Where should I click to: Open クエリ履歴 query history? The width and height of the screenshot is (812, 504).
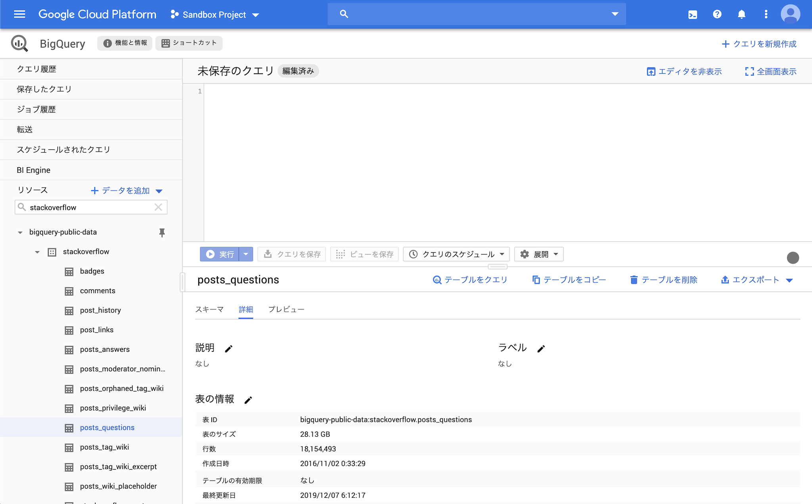pyautogui.click(x=91, y=69)
